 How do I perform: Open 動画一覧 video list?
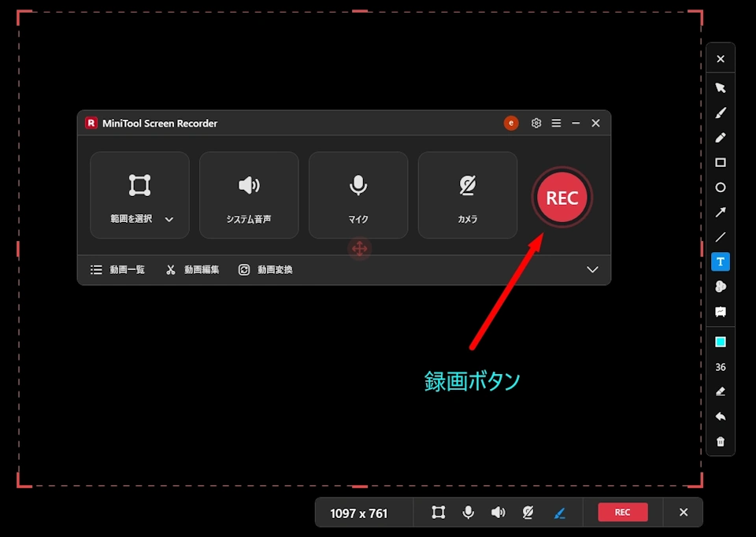[118, 269]
